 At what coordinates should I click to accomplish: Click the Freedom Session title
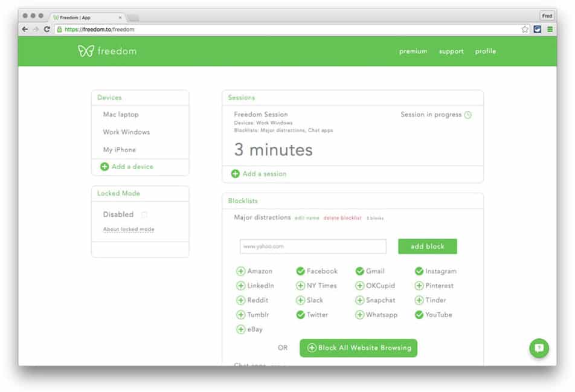pyautogui.click(x=261, y=114)
